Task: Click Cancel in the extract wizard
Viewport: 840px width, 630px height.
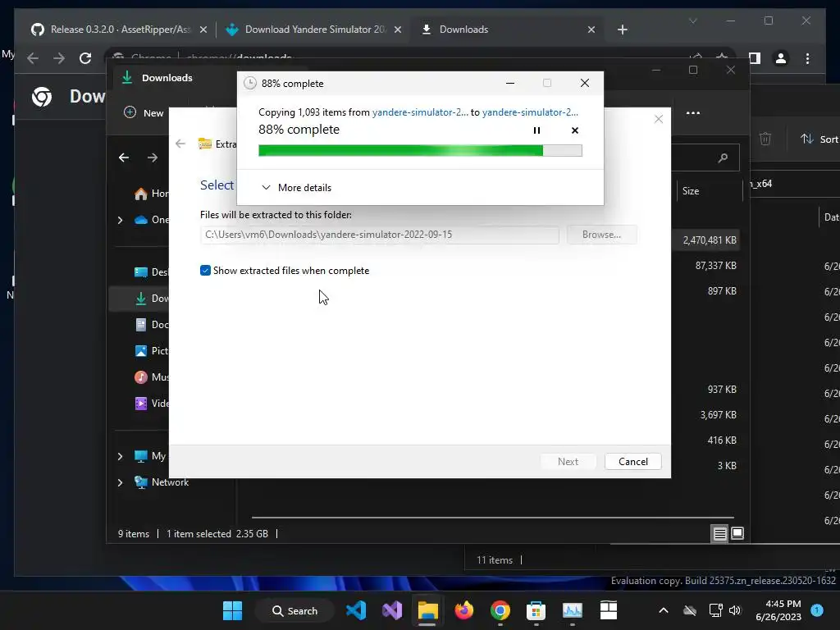Action: coord(632,461)
